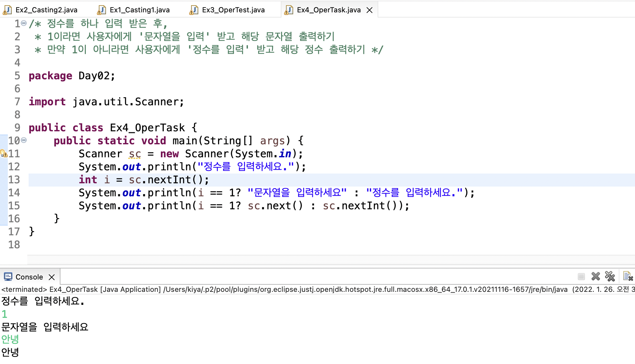Collapse the comment block at line 1
635x364 pixels.
tap(24, 23)
